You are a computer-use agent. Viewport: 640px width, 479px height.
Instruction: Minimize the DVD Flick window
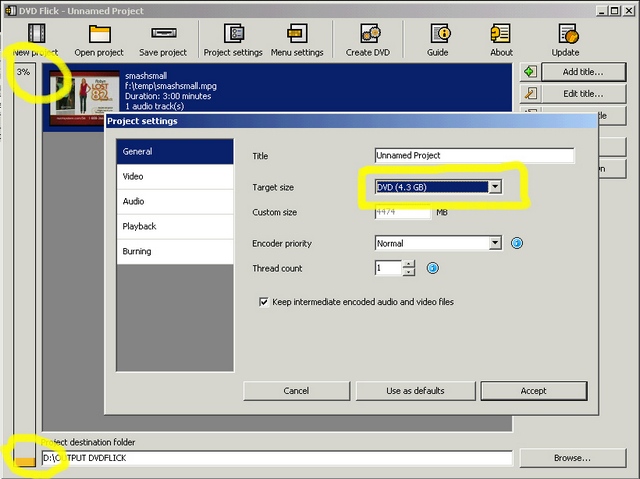(601, 11)
